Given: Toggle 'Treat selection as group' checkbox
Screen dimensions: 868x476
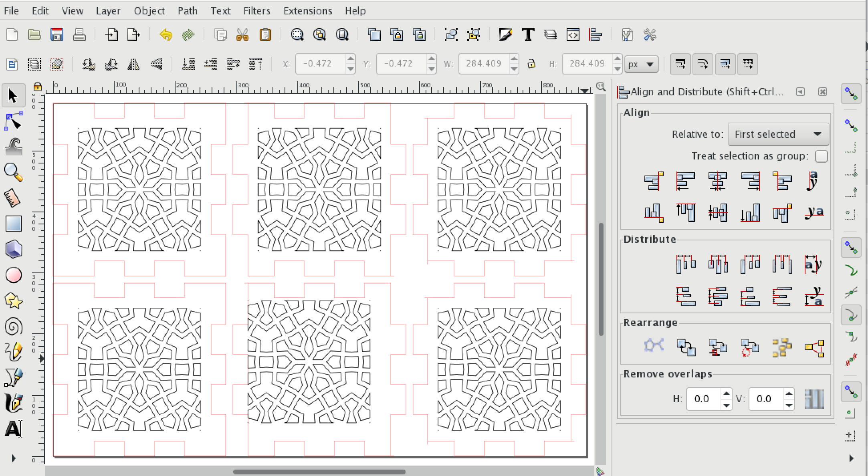Looking at the screenshot, I should pyautogui.click(x=821, y=156).
